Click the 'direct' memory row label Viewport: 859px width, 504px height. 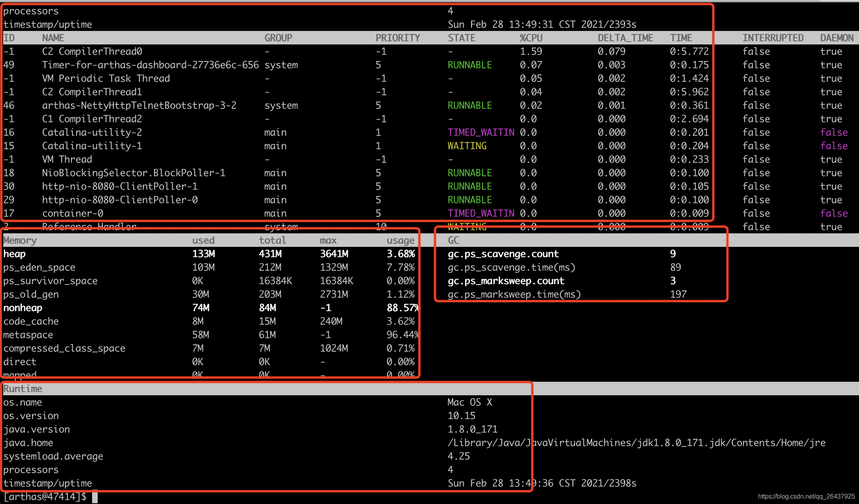20,362
